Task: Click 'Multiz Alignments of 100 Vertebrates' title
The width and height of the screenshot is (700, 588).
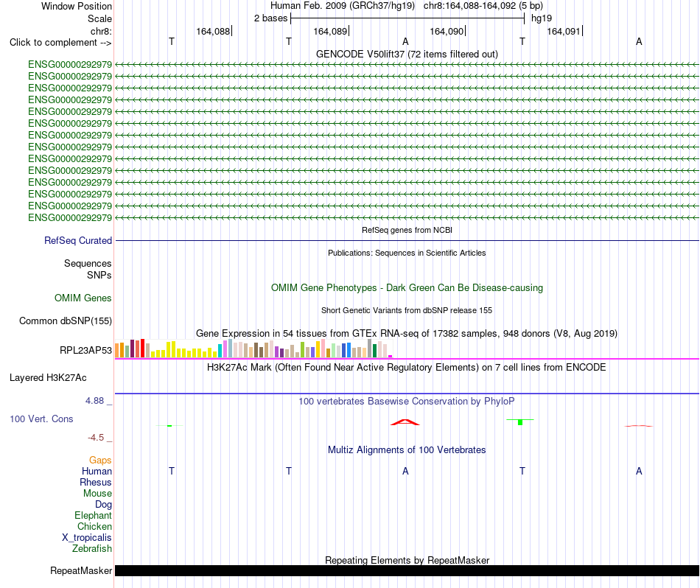Action: click(x=407, y=449)
